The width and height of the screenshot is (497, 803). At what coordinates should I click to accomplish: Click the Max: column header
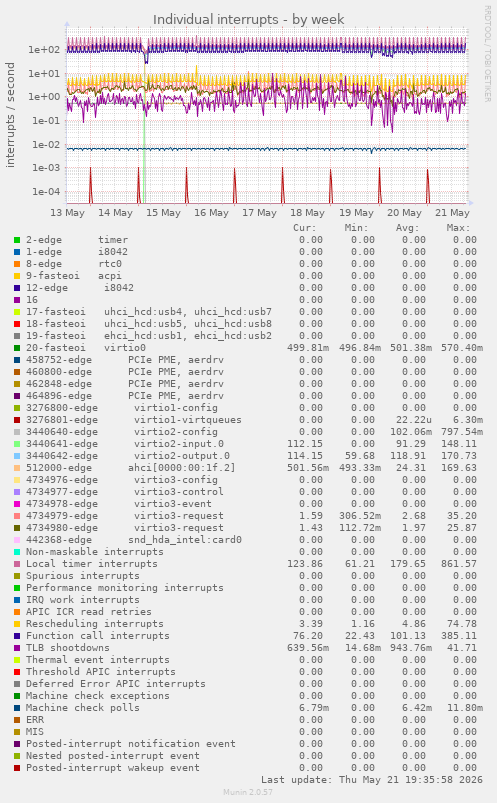[458, 228]
